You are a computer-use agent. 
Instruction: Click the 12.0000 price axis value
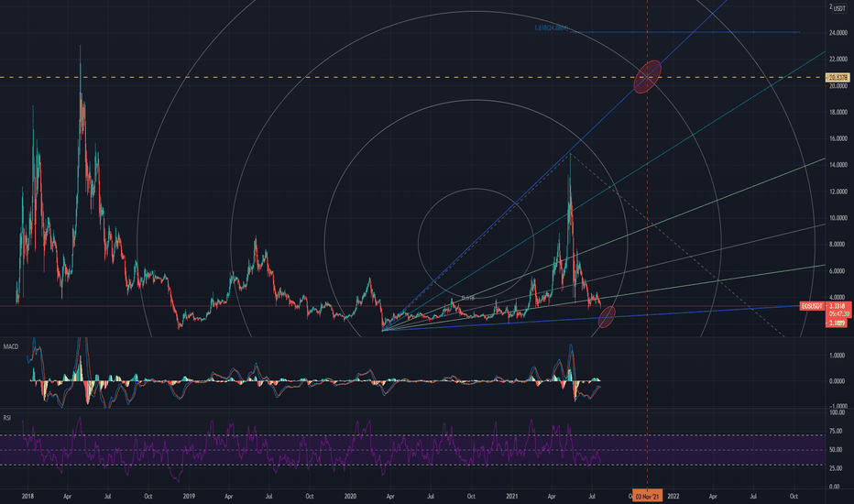tap(838, 192)
